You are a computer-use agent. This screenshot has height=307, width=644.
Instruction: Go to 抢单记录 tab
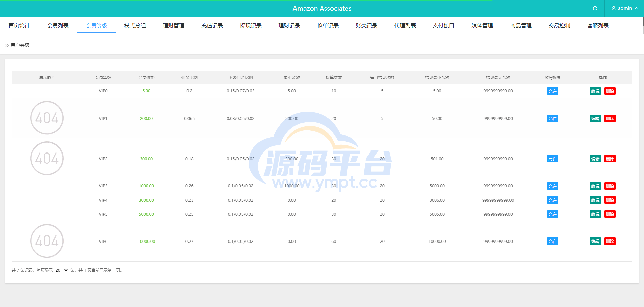[328, 26]
